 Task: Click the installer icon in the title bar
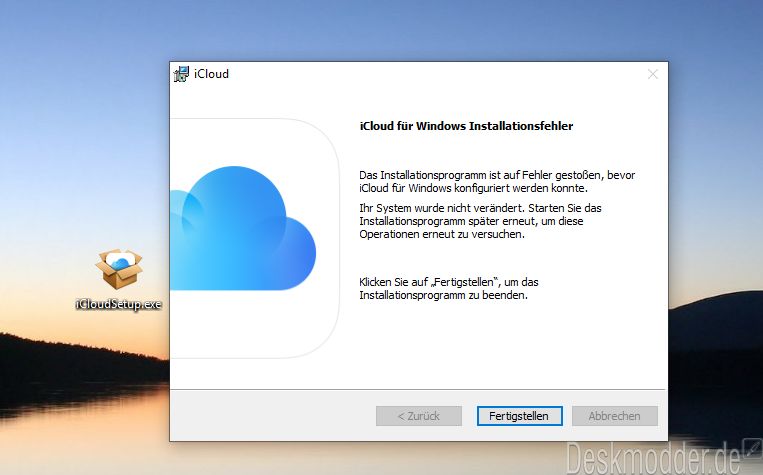(x=182, y=74)
